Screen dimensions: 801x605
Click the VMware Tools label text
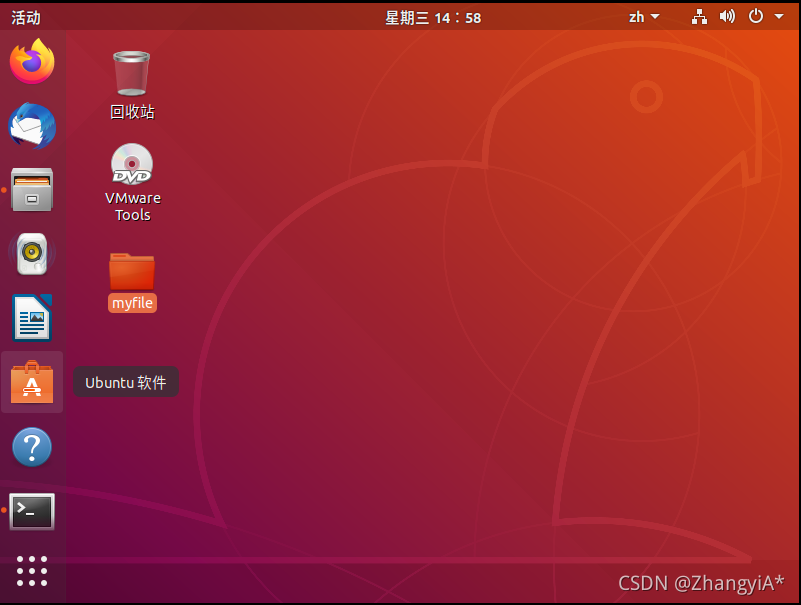pyautogui.click(x=133, y=206)
